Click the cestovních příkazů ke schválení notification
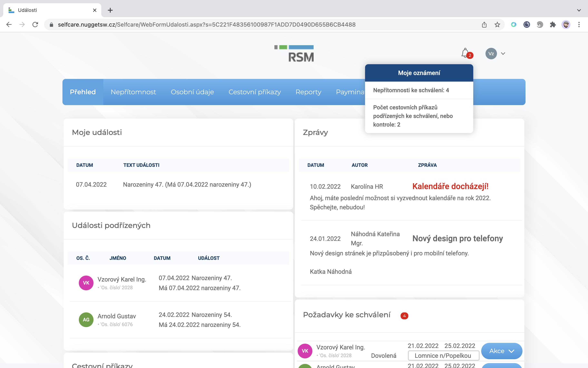This screenshot has width=588, height=368. (419, 116)
